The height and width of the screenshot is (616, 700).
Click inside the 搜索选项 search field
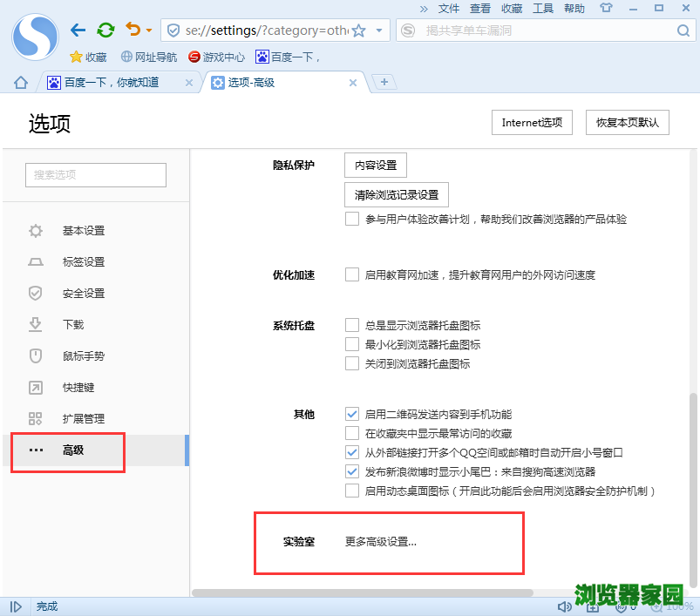click(95, 174)
